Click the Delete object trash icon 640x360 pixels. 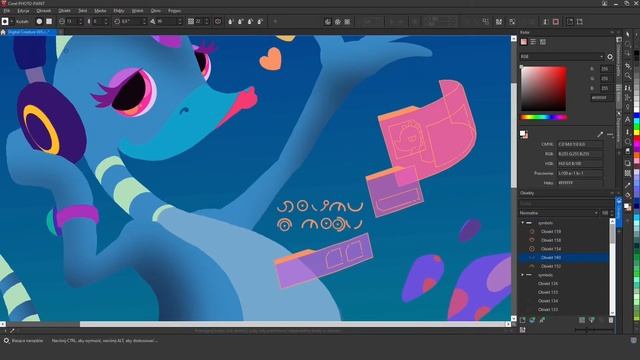[611, 320]
